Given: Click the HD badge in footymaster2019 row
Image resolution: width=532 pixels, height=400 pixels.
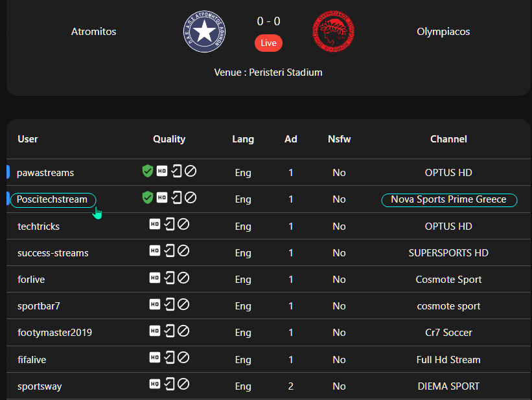Looking at the screenshot, I should pyautogui.click(x=155, y=331).
